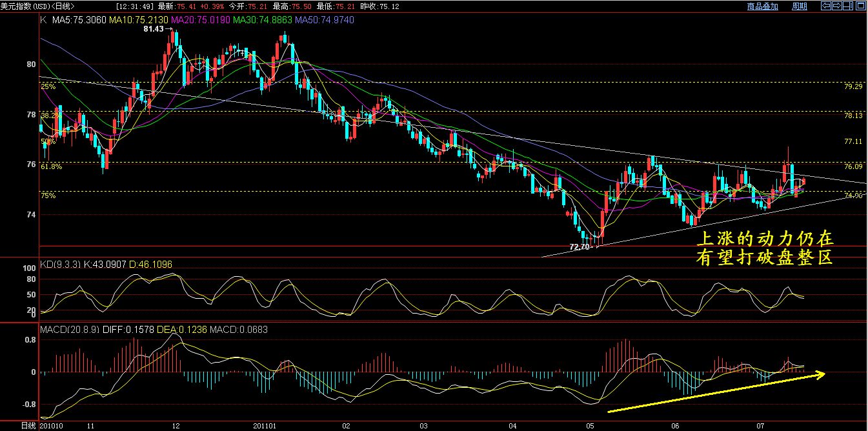Screen dimensions: 868x431
Task: Click the 201101 date marker on time axis
Action: point(265,426)
